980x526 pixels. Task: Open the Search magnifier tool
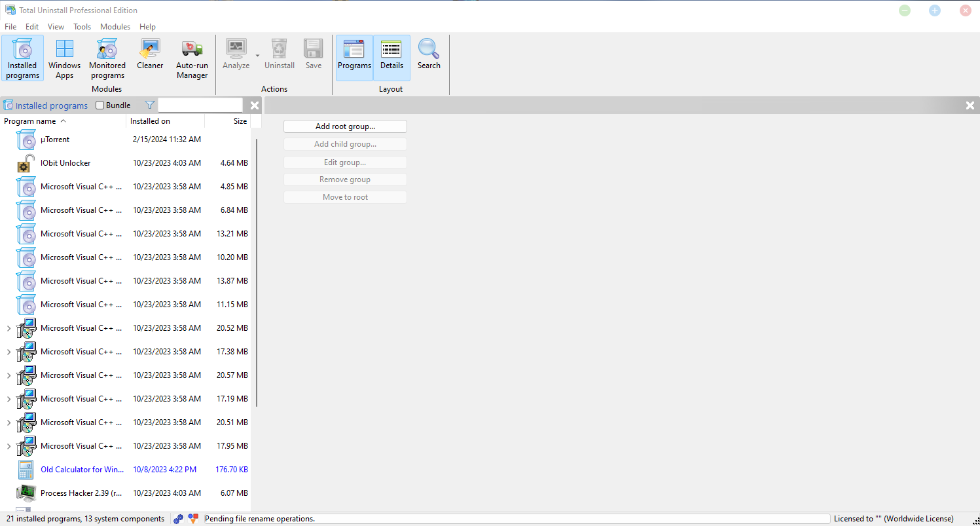429,54
